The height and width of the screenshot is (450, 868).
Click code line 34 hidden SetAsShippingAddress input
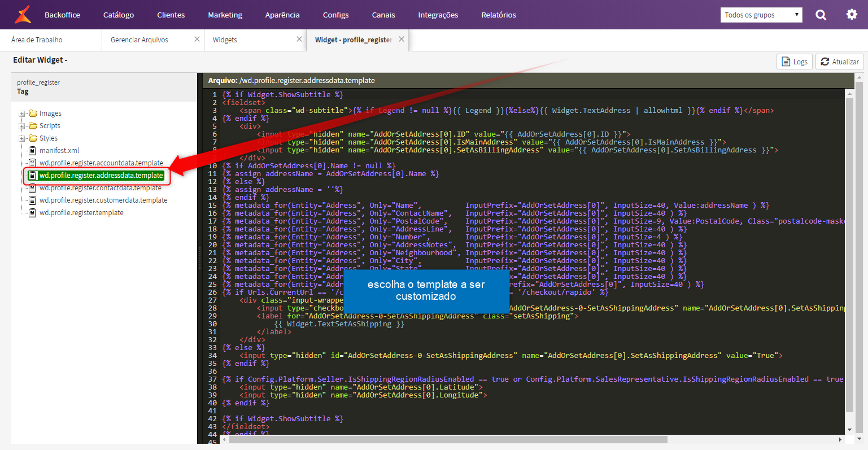point(511,356)
